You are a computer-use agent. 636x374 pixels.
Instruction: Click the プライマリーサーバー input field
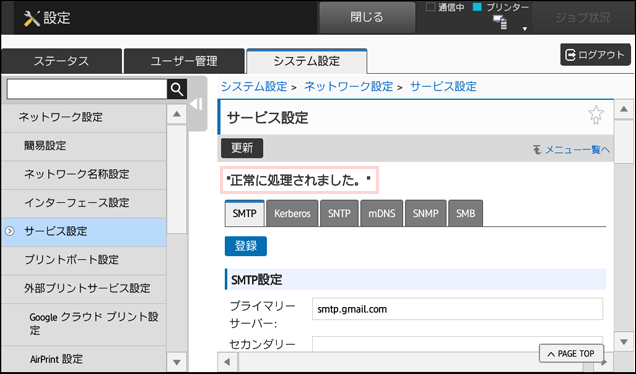(458, 309)
